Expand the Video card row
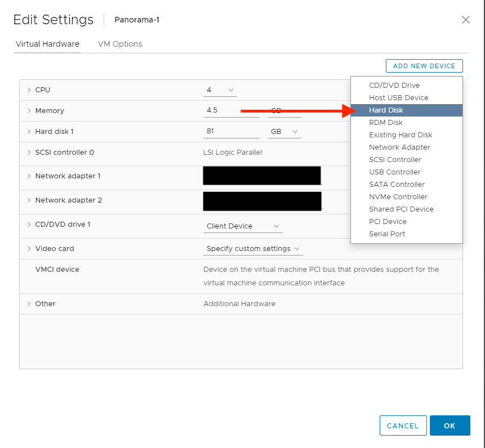485x448 pixels. coord(29,249)
